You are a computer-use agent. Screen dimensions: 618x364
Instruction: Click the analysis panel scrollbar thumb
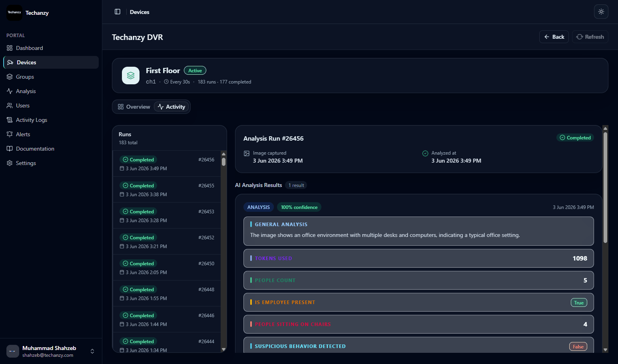click(x=605, y=187)
